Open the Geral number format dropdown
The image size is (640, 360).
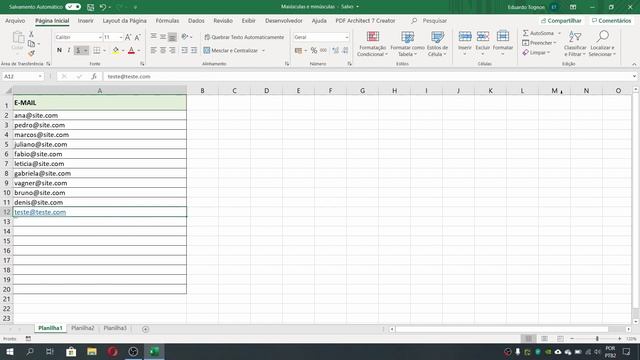coord(347,37)
